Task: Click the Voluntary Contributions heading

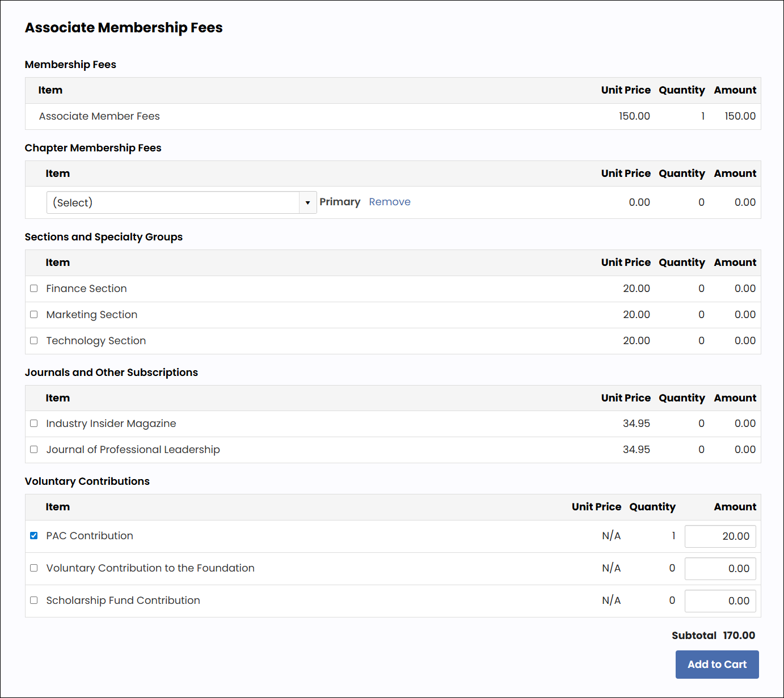Action: coord(87,481)
